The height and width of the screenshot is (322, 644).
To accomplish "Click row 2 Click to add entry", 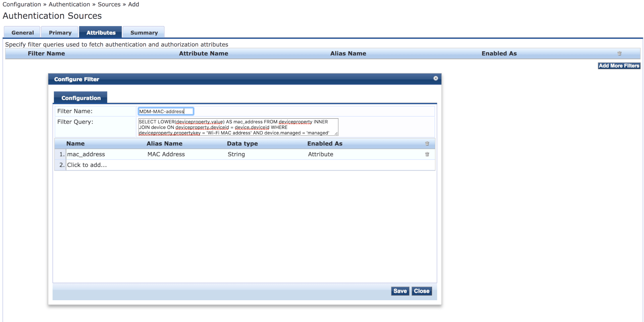I will pyautogui.click(x=87, y=165).
